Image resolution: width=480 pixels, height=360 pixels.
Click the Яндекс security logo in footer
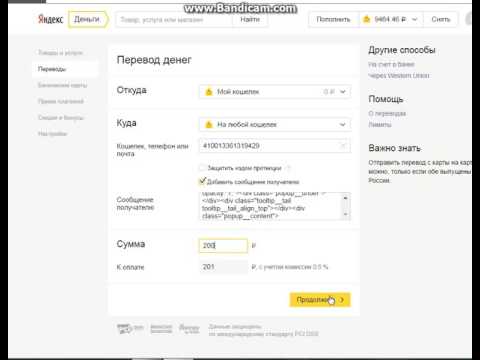click(x=189, y=328)
